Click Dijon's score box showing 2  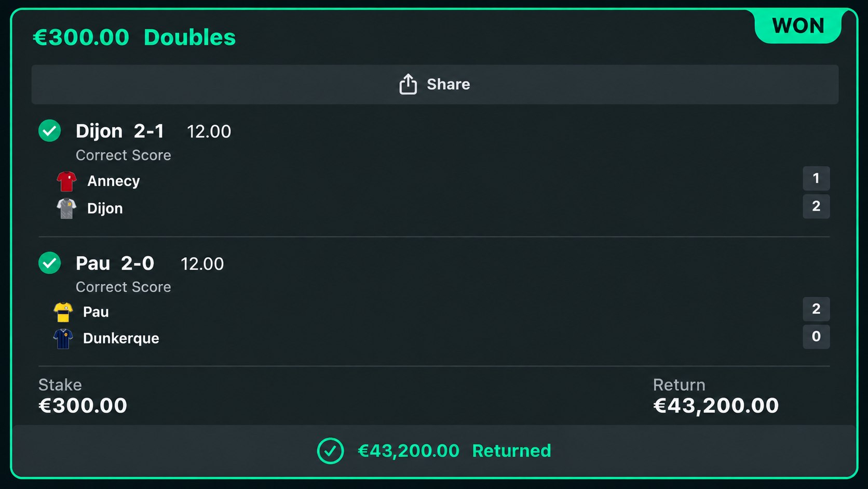coord(816,206)
